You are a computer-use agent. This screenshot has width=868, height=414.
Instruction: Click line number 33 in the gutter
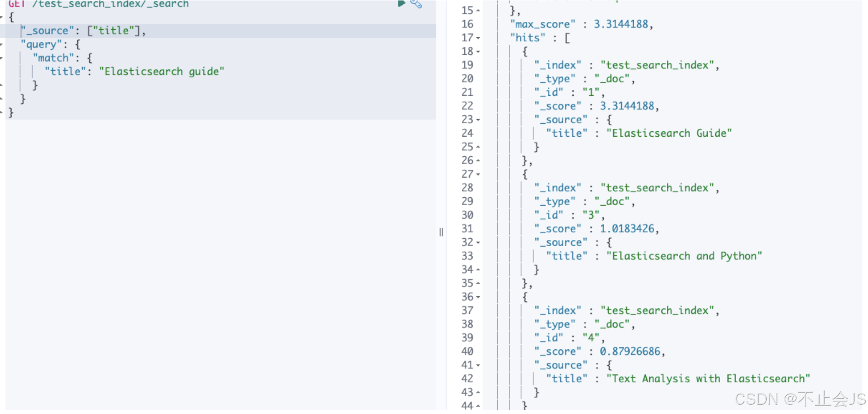(x=467, y=256)
